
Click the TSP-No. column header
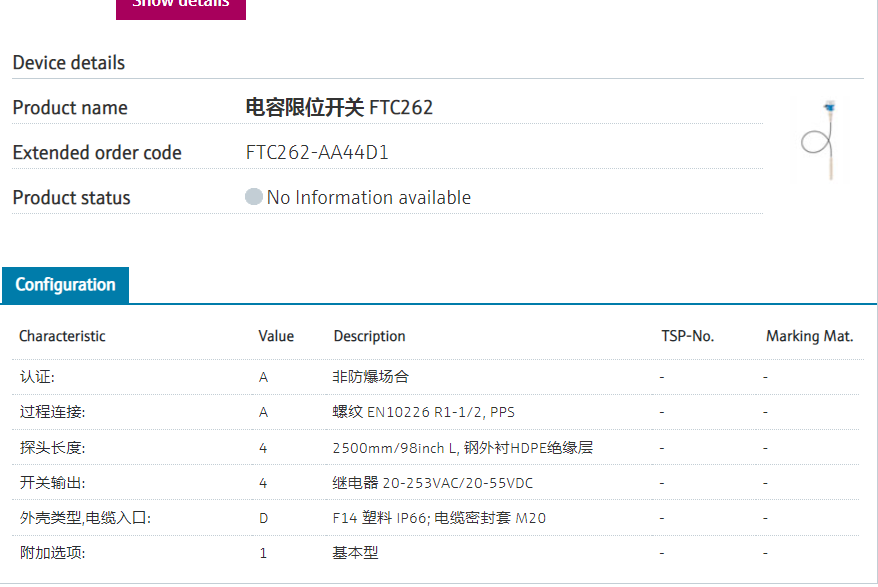pos(687,336)
